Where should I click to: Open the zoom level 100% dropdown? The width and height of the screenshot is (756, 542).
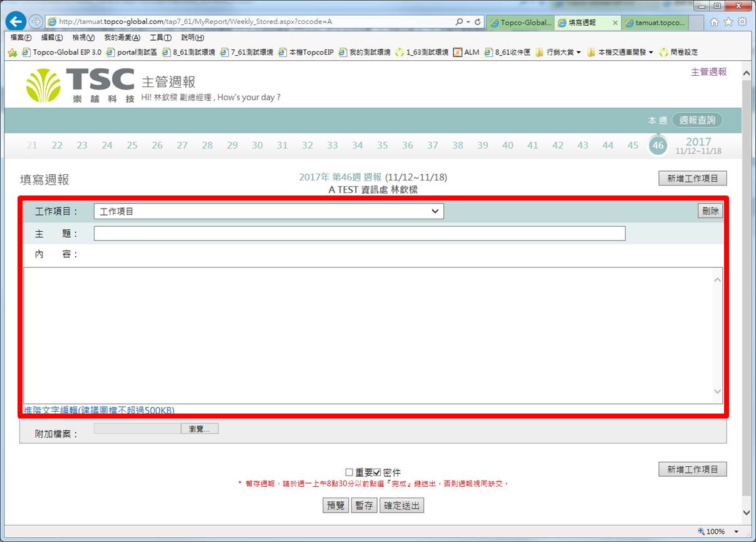pos(737,532)
